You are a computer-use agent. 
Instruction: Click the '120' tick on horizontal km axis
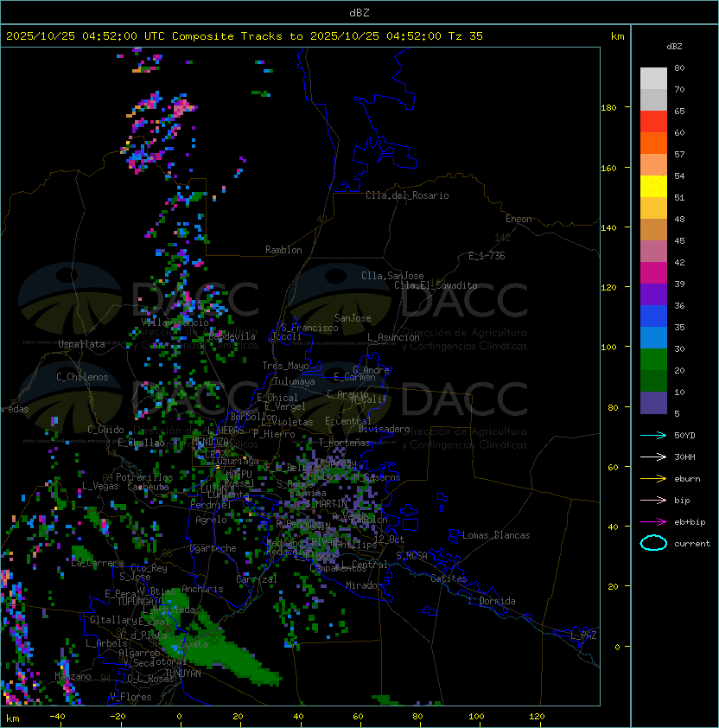point(537,717)
